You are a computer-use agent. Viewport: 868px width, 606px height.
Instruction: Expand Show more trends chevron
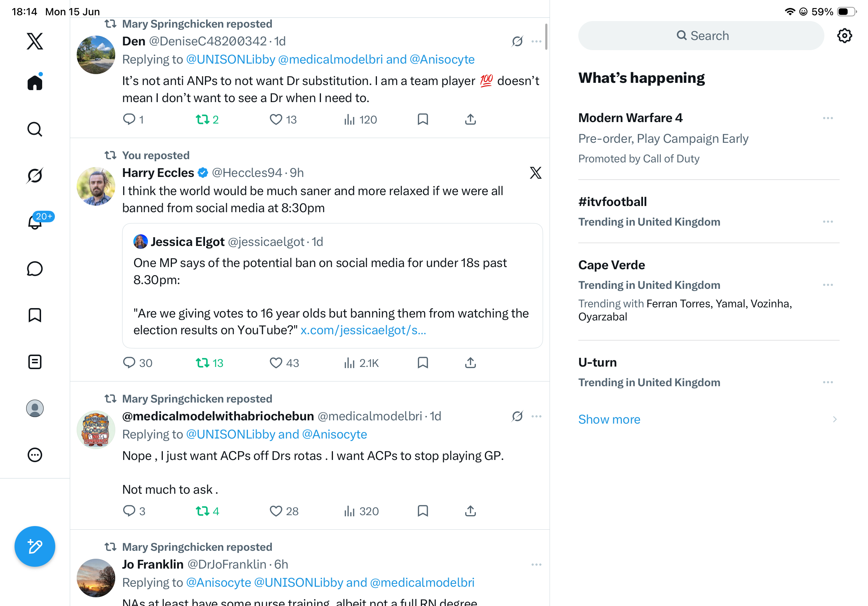[834, 419]
